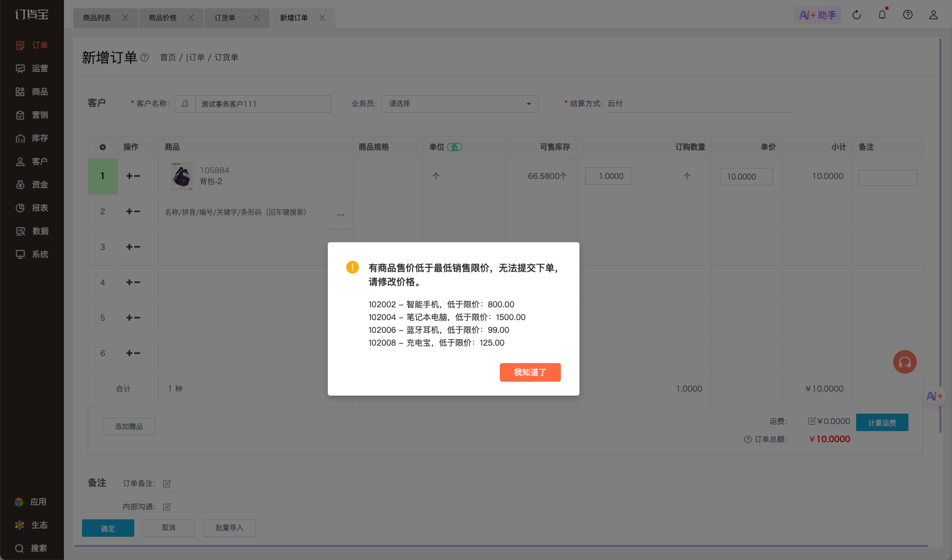Open the AI+ 助手 assistant
This screenshot has height=560, width=952.
[818, 15]
